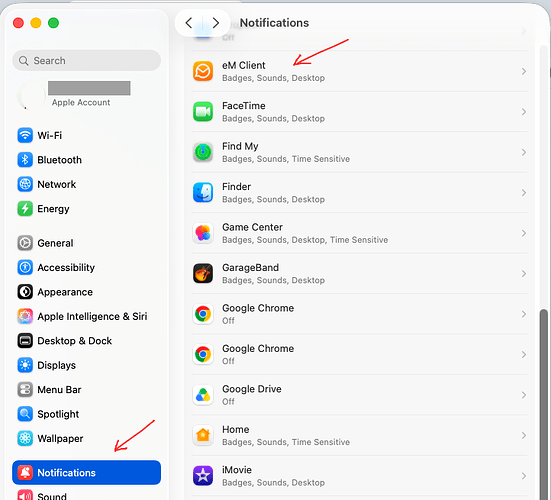The image size is (551, 500).
Task: Go forward with the right arrow button
Action: [x=216, y=23]
